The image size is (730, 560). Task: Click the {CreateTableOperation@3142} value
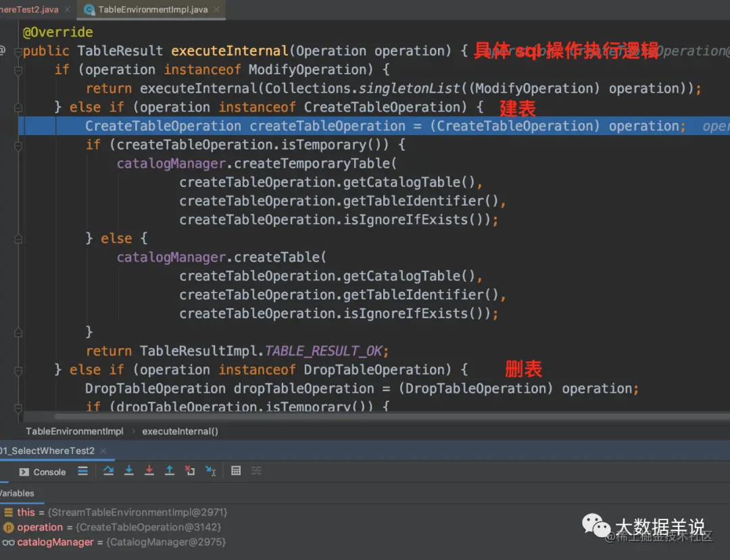(148, 528)
